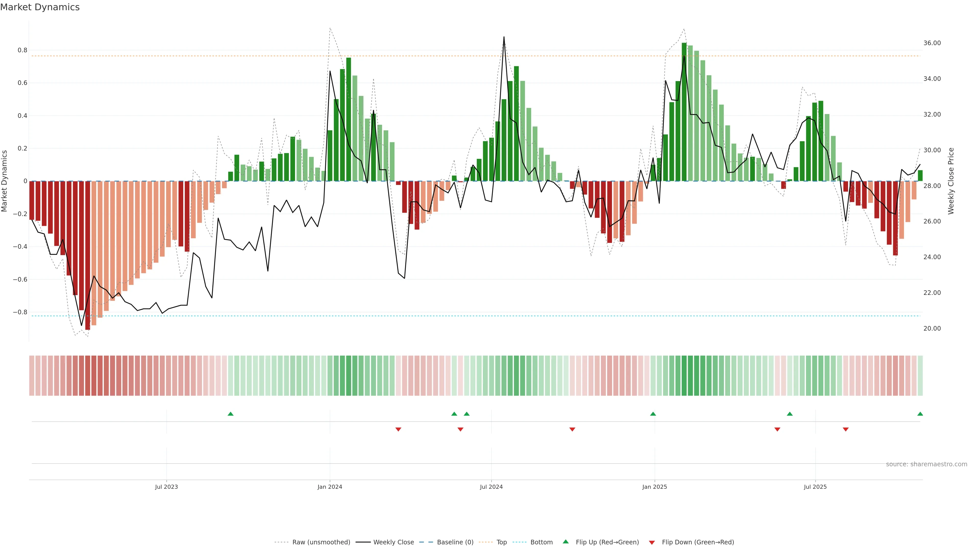Click the Jan 2024 axis label
The image size is (980, 551).
[329, 487]
